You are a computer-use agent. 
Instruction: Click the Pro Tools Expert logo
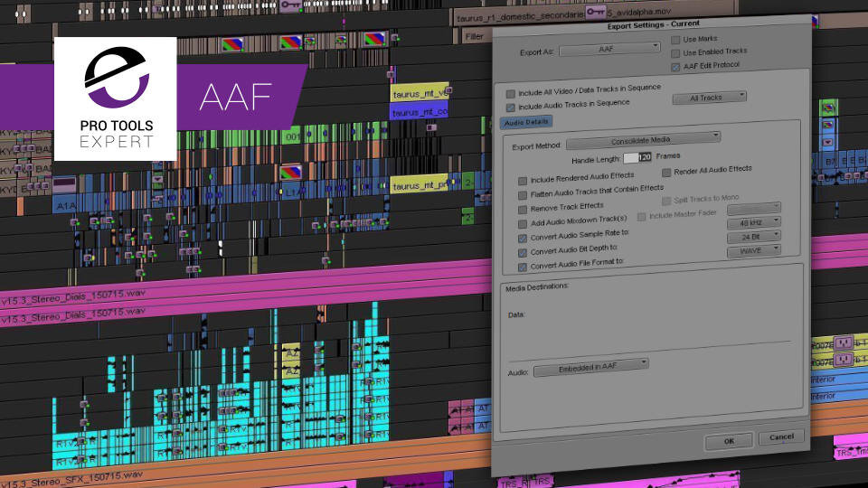116,99
